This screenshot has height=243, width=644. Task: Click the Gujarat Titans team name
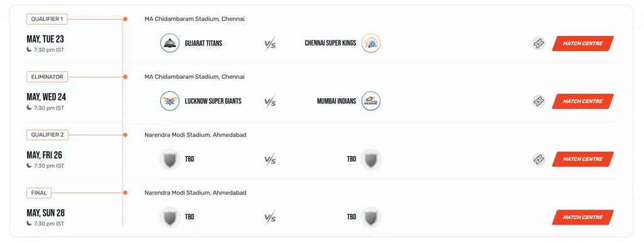203,43
